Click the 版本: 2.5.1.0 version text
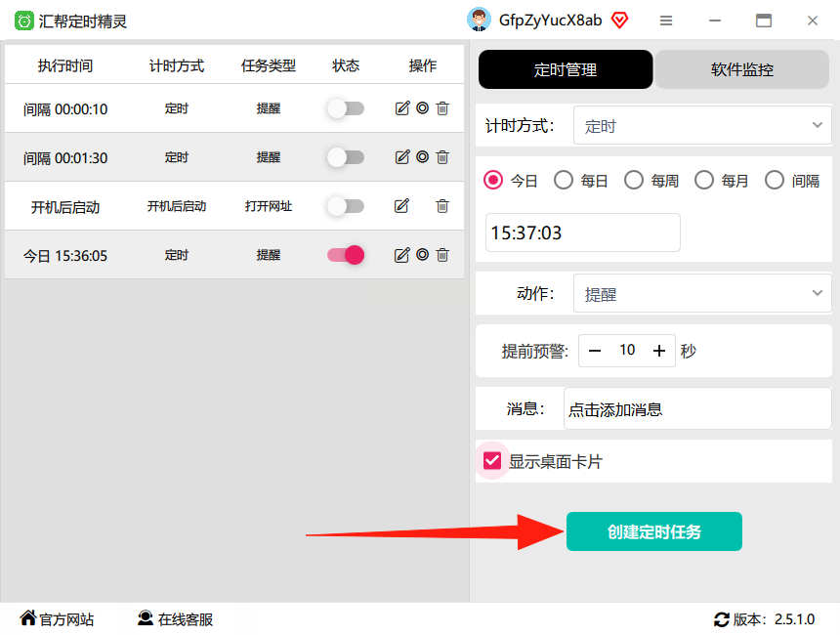The height and width of the screenshot is (635, 840). [x=775, y=619]
